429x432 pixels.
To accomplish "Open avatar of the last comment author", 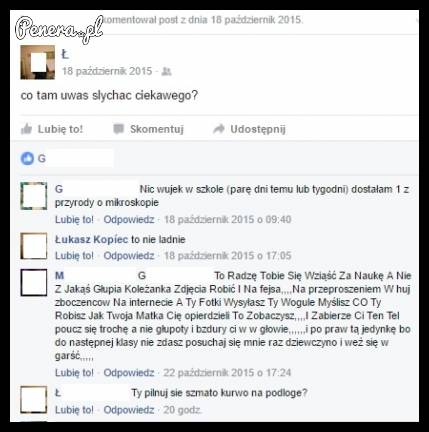I will point(34,400).
